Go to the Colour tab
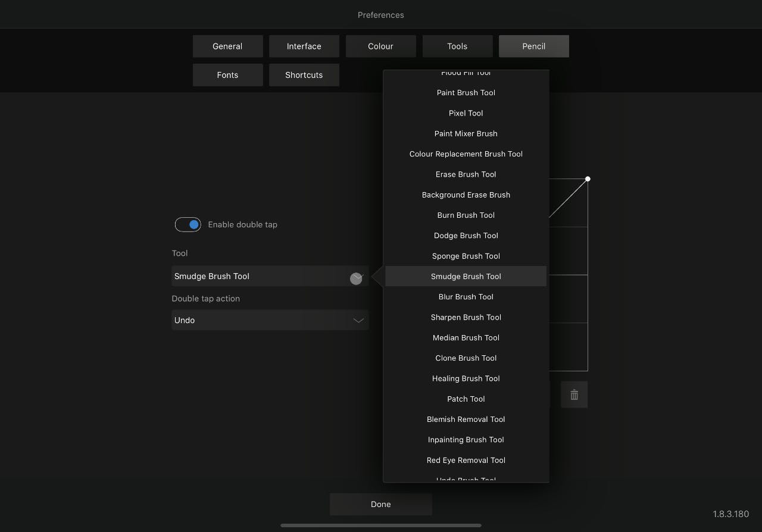 pos(380,46)
